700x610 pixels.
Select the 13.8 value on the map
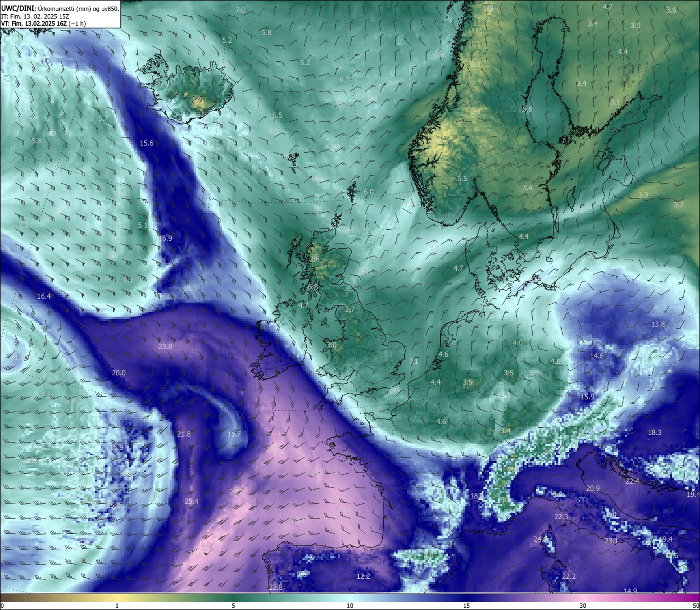(x=658, y=324)
